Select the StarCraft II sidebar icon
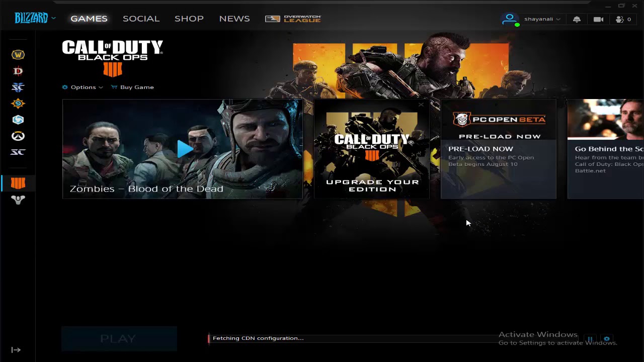Viewport: 644px width, 362px height. (18, 87)
